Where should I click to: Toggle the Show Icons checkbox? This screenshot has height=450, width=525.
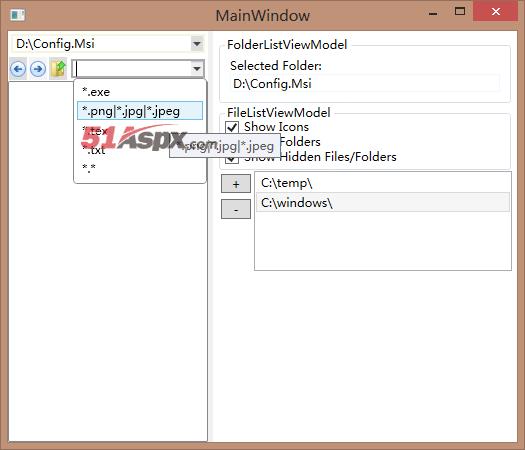(x=232, y=128)
